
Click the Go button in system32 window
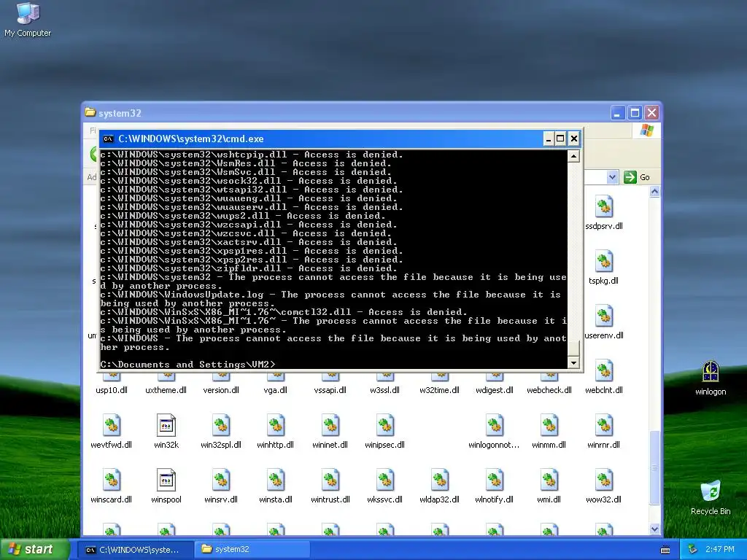click(x=637, y=177)
